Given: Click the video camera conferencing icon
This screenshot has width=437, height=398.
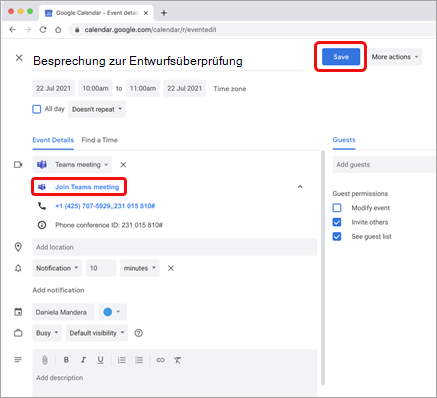Looking at the screenshot, I should click(18, 165).
